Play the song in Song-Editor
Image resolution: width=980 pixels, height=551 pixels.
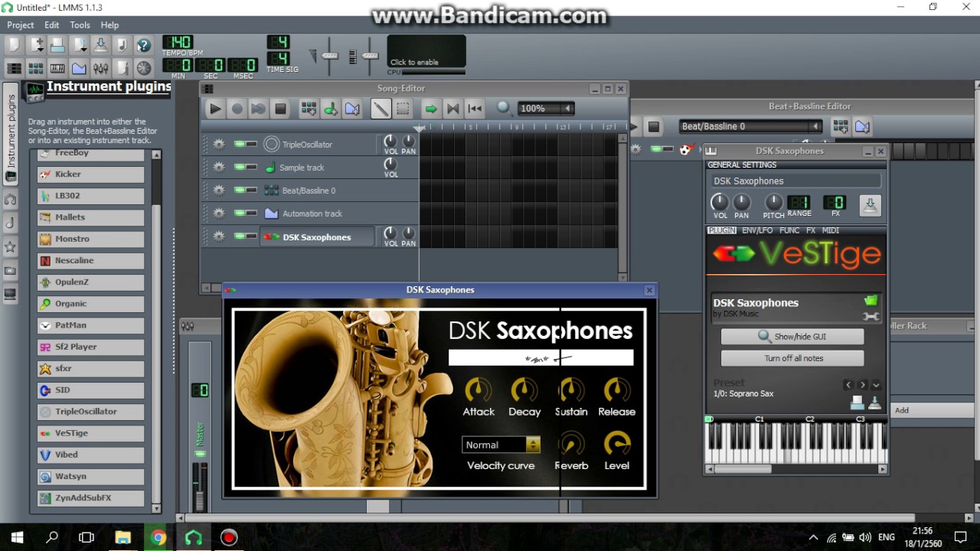(215, 109)
